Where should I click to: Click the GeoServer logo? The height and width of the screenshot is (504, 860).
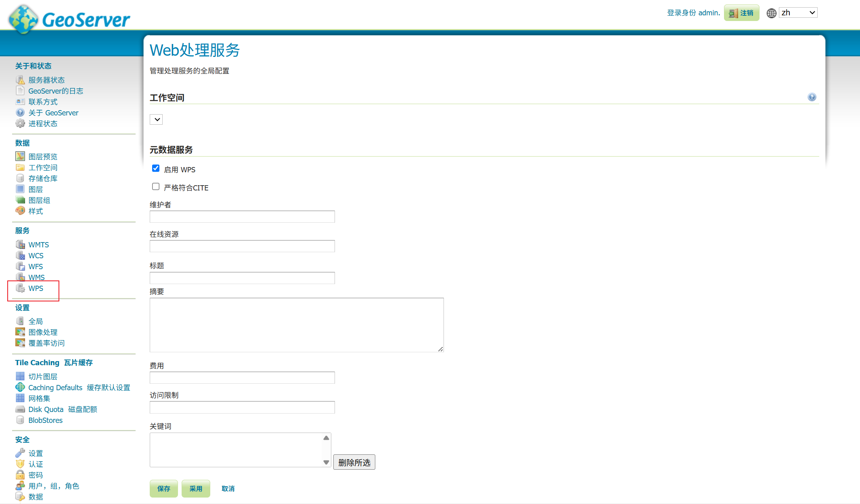(69, 19)
